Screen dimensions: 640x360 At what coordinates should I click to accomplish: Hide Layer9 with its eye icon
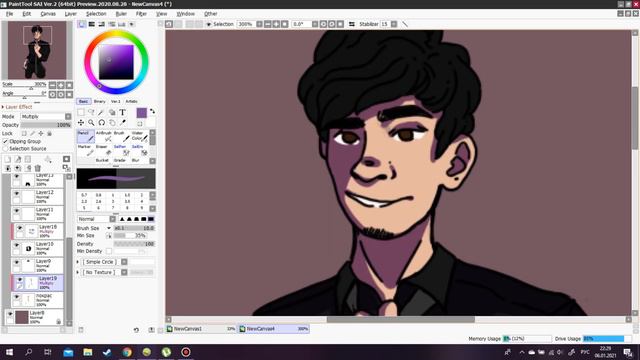click(x=16, y=262)
